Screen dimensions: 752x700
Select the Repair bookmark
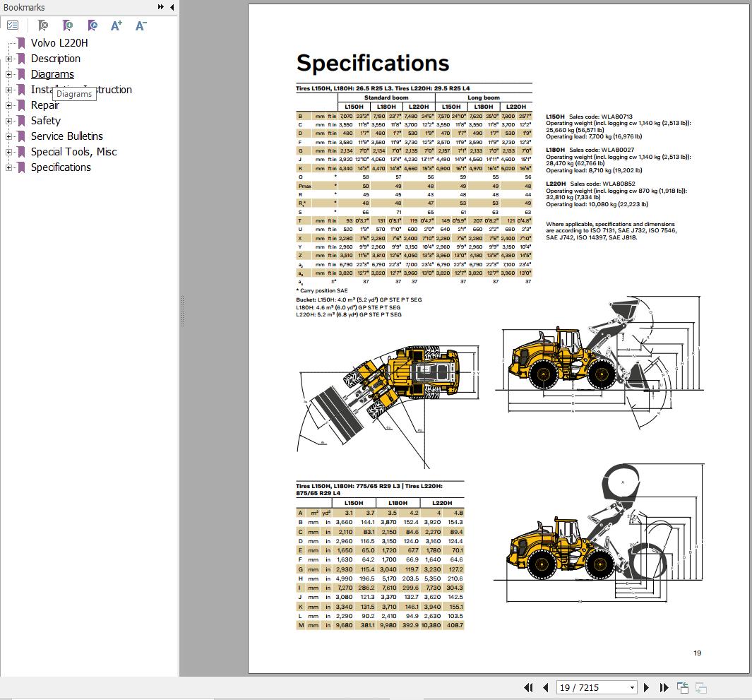coord(45,105)
